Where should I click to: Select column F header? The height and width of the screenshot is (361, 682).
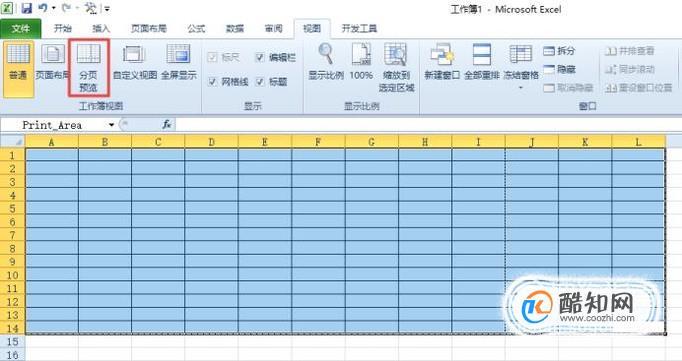point(318,142)
